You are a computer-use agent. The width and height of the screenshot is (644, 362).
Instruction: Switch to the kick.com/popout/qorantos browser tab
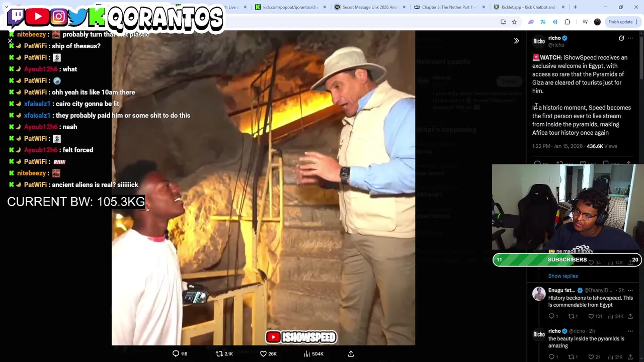click(290, 7)
